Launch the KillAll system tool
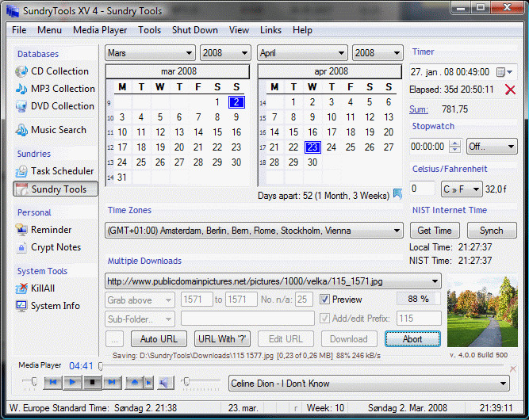This screenshot has width=529, height=420. click(35, 288)
